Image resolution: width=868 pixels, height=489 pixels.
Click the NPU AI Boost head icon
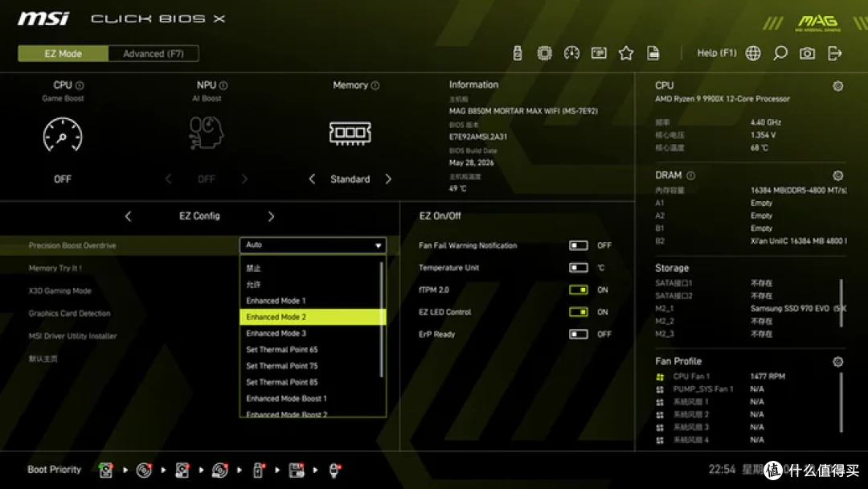pyautogui.click(x=206, y=133)
